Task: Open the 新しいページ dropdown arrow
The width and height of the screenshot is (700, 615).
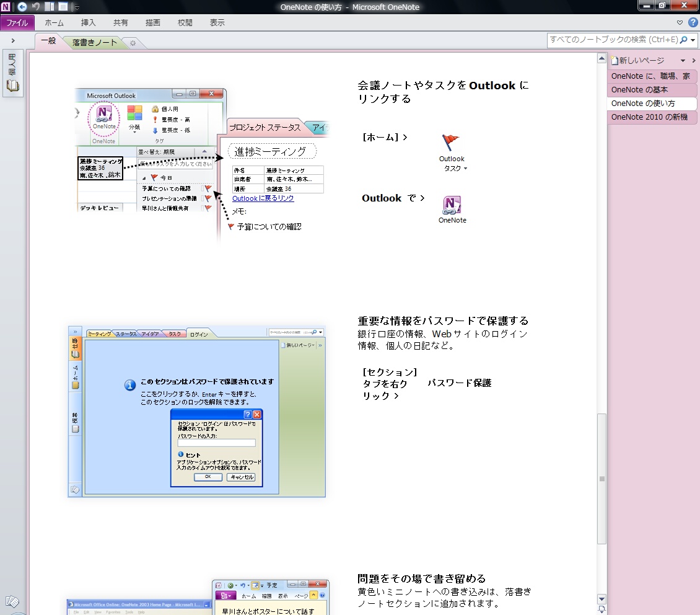Action: [683, 61]
